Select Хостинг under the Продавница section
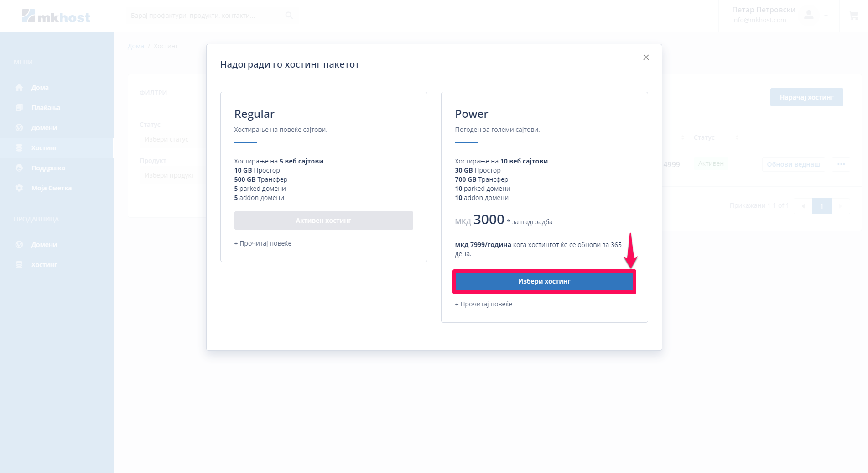Screen dimensions: 868x473 pos(44,265)
